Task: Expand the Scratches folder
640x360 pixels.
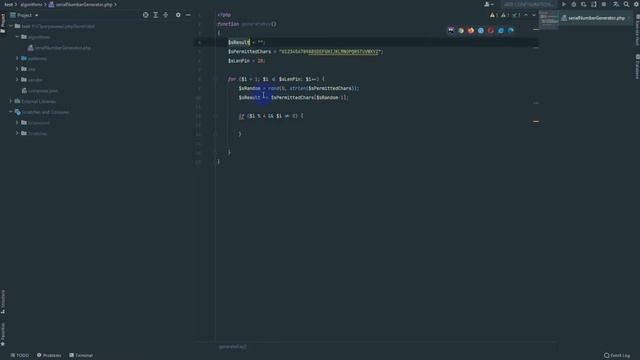Action: point(17,133)
